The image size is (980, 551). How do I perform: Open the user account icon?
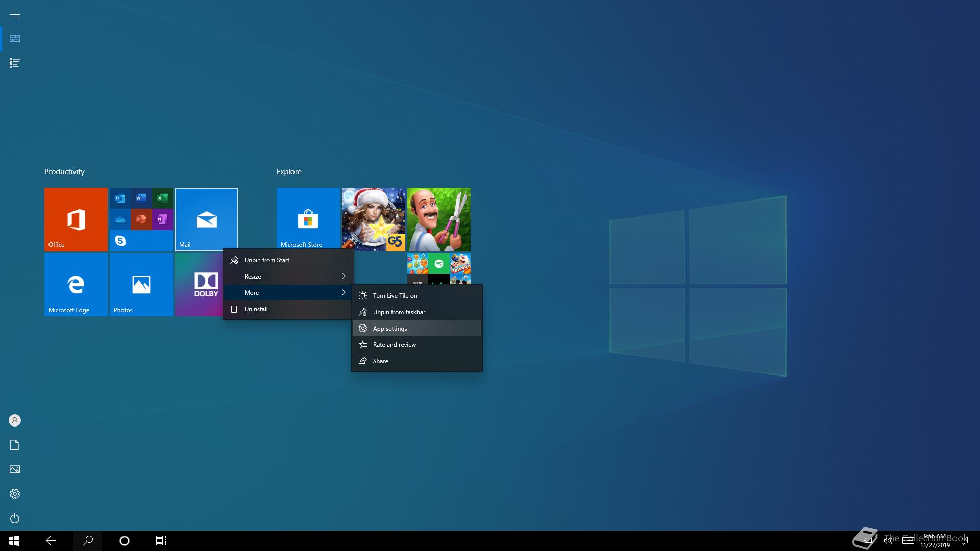point(15,420)
